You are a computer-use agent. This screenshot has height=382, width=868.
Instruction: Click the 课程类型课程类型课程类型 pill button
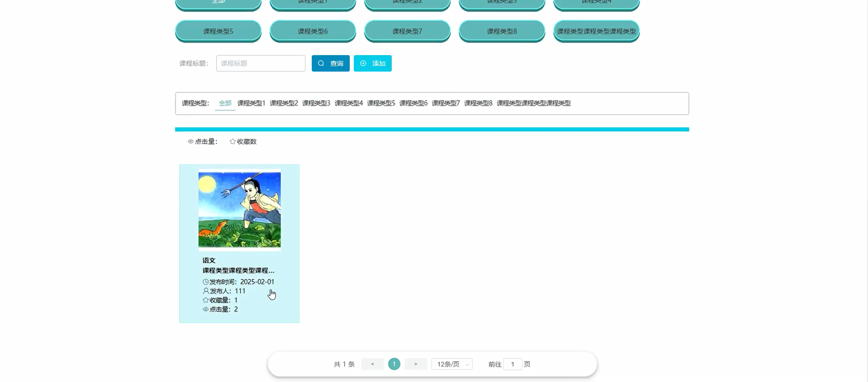tap(596, 31)
